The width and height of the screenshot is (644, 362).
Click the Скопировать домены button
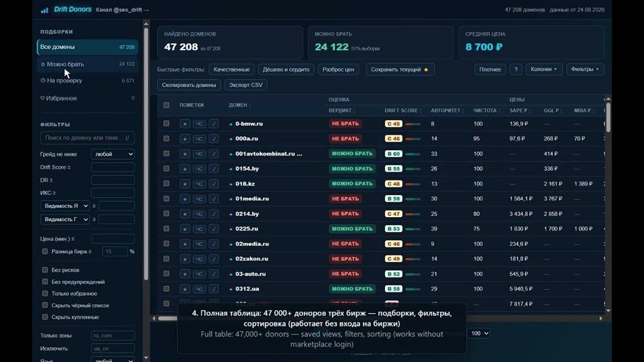(189, 85)
